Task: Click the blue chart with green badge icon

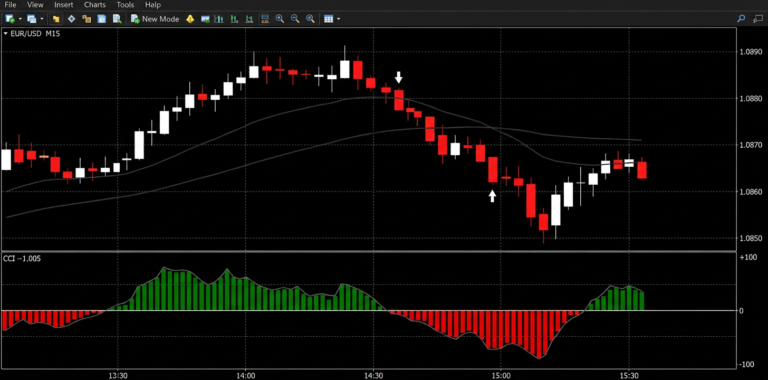Action: coord(205,19)
